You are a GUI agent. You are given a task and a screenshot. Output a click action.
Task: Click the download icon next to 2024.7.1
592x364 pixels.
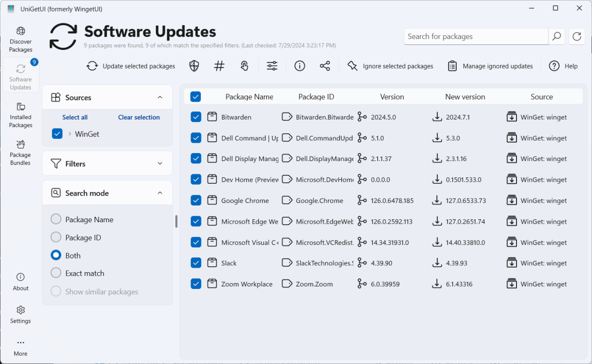(x=437, y=117)
